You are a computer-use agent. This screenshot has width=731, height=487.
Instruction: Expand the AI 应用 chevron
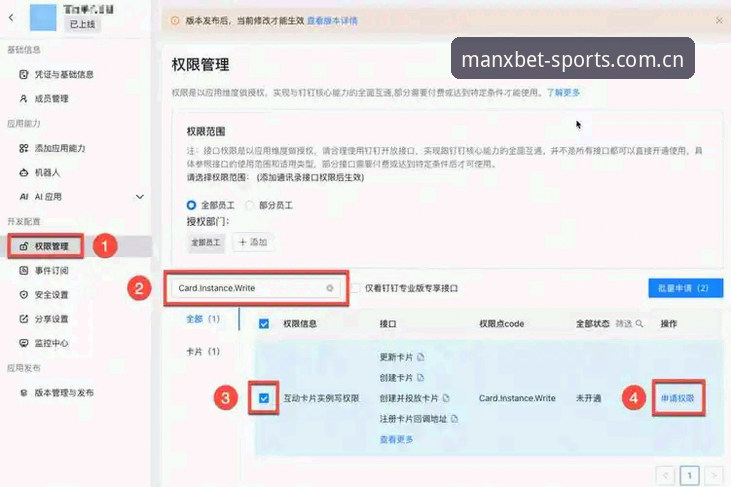tap(139, 197)
